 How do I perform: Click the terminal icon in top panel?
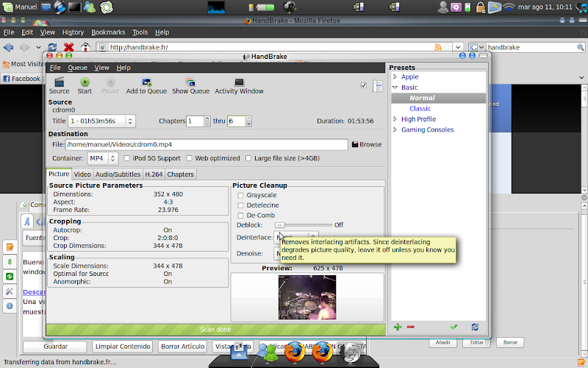[x=74, y=7]
